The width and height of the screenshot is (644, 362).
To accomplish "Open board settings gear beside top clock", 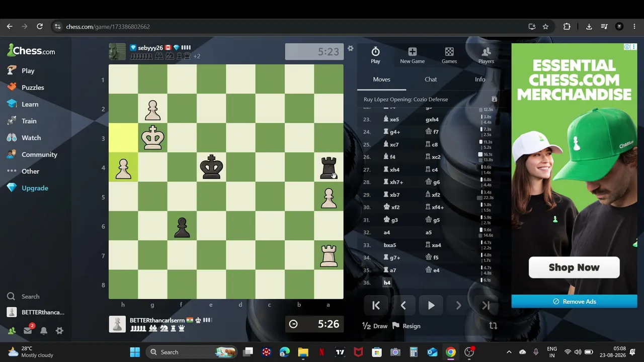I will coord(351,49).
